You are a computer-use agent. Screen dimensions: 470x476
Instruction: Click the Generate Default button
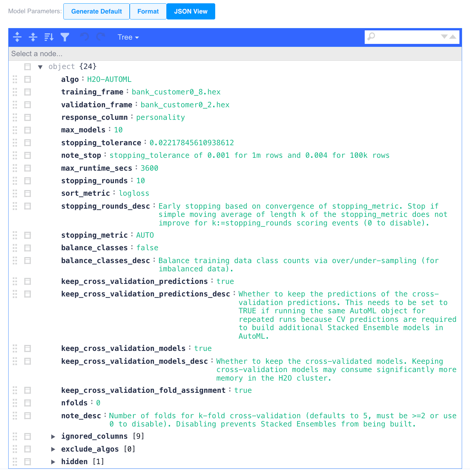(96, 12)
